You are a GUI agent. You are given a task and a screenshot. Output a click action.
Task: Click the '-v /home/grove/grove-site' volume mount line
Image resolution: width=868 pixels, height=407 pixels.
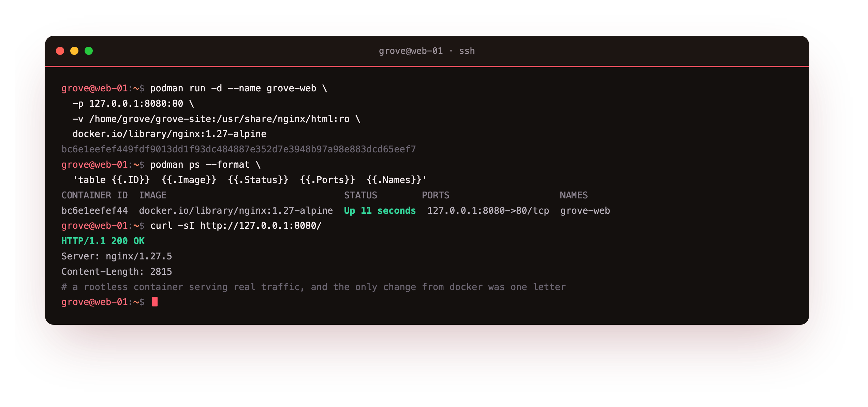[216, 119]
